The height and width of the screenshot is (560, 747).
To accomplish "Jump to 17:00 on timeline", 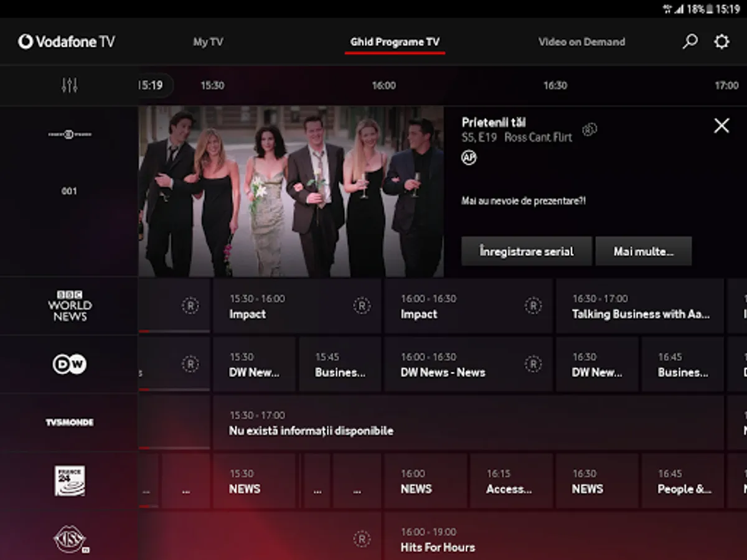I will pyautogui.click(x=726, y=85).
